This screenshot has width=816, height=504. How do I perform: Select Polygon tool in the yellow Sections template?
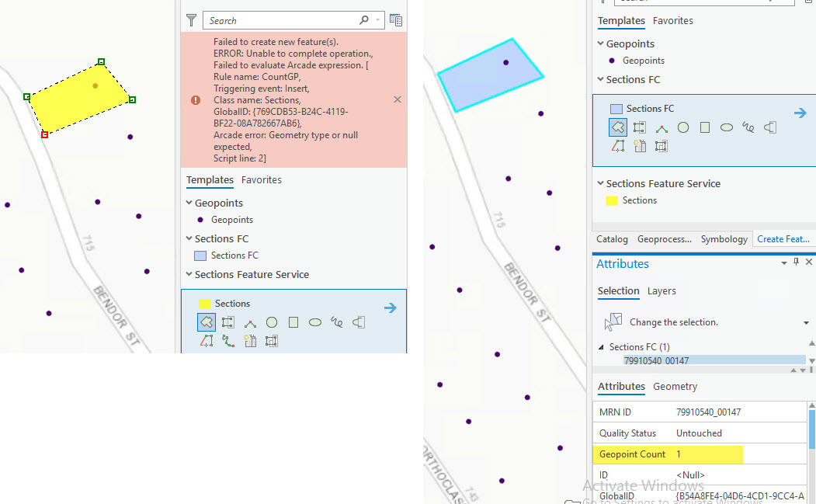click(207, 322)
